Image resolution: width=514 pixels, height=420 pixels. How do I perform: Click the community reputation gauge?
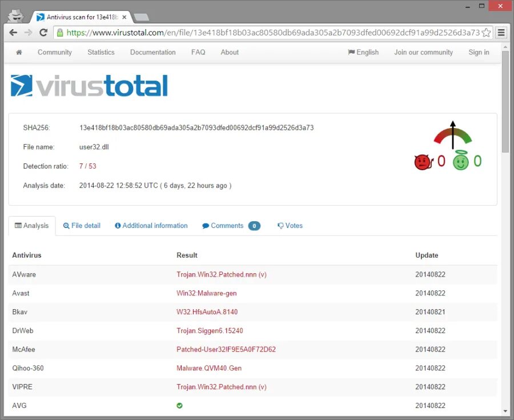(453, 135)
